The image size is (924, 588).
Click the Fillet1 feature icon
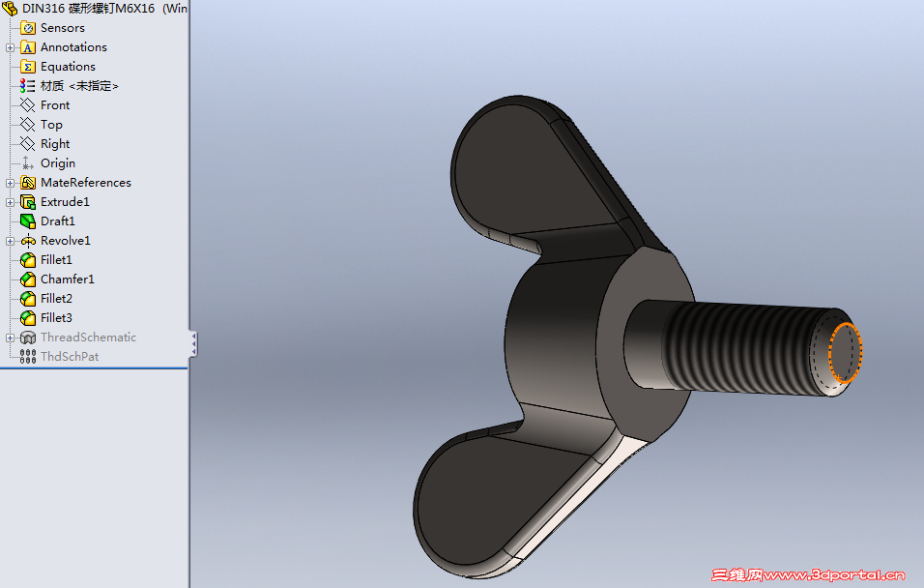[28, 260]
